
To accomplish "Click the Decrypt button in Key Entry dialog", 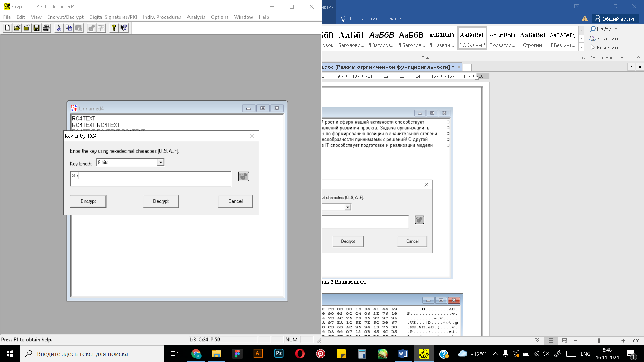I will 161,201.
